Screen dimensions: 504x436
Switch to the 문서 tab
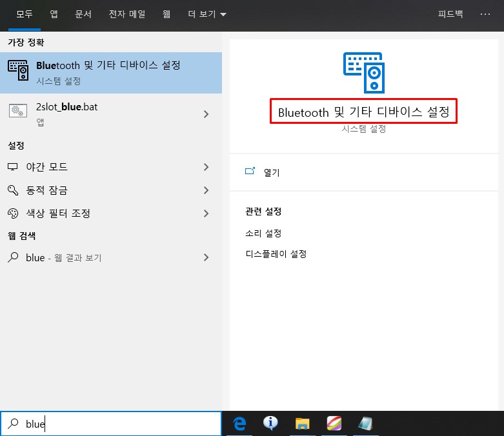[83, 14]
